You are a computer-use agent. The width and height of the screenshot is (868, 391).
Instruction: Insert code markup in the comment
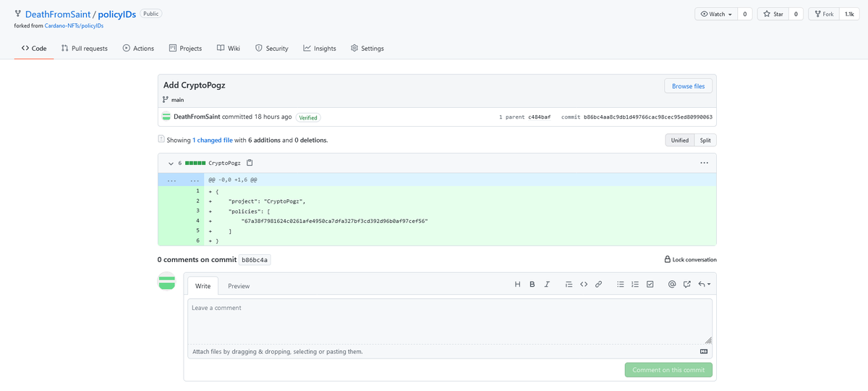[x=584, y=285]
